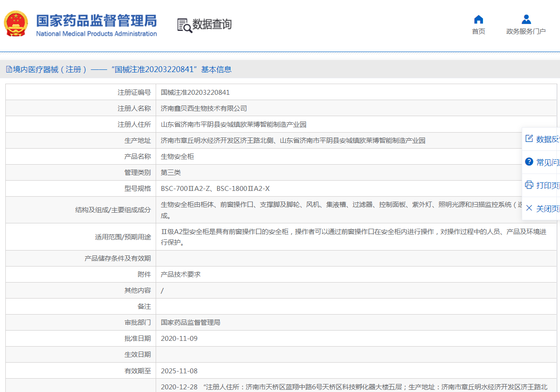Image resolution: width=560 pixels, height=392 pixels.
Task: Click the 政务服务门户 person icon
Action: [526, 19]
